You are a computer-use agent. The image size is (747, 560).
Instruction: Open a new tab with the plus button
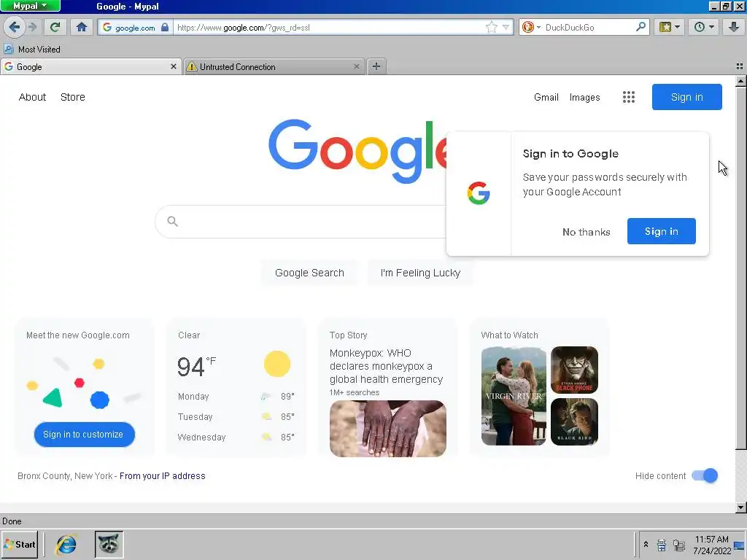click(x=376, y=66)
